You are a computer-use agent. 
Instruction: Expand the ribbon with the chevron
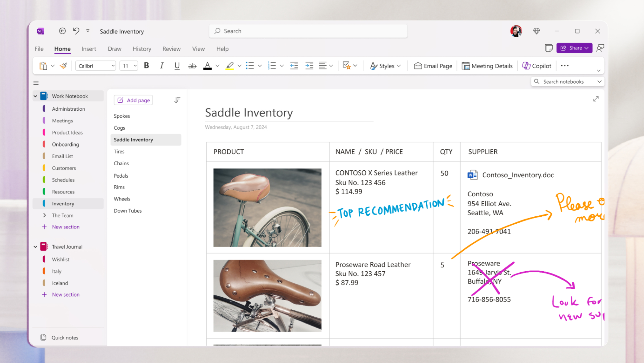pos(598,71)
